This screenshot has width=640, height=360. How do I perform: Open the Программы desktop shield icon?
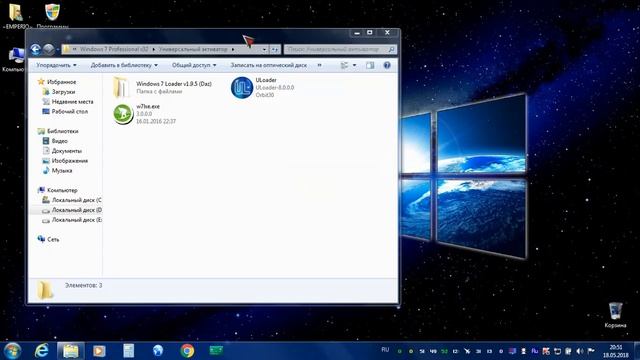(x=52, y=16)
